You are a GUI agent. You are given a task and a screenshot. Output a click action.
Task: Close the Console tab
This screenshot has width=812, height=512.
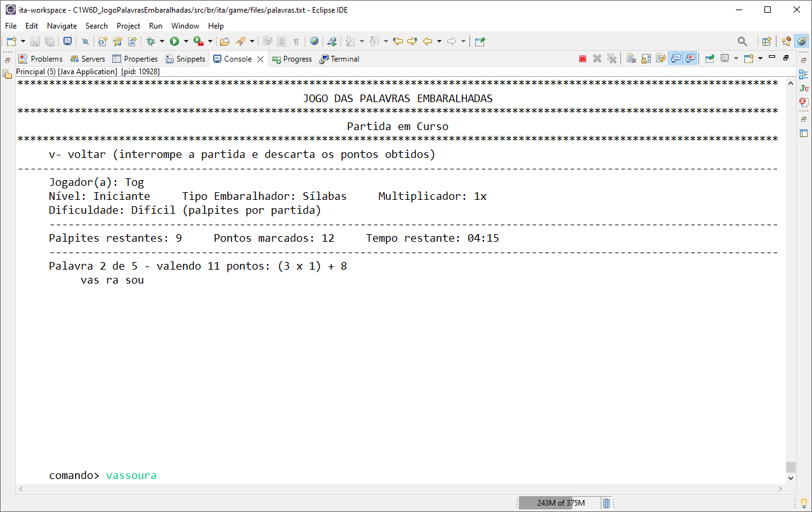pos(260,59)
